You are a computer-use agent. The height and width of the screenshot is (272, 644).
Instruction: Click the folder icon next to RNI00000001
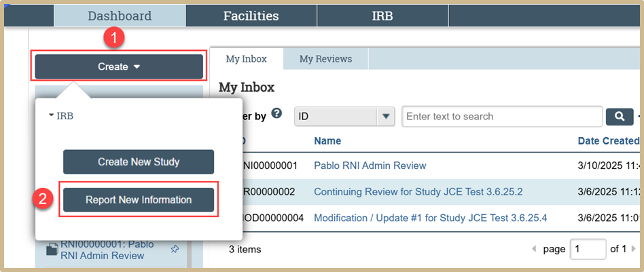pos(52,250)
